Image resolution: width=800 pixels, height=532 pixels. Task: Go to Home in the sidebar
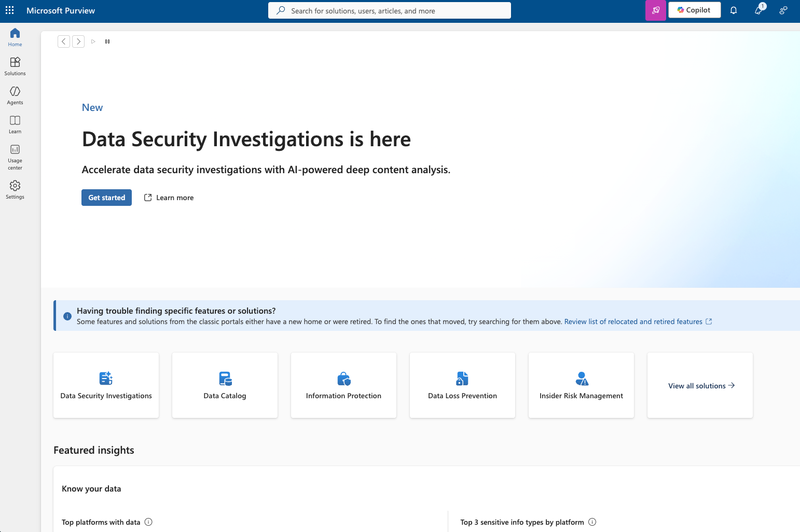point(15,37)
